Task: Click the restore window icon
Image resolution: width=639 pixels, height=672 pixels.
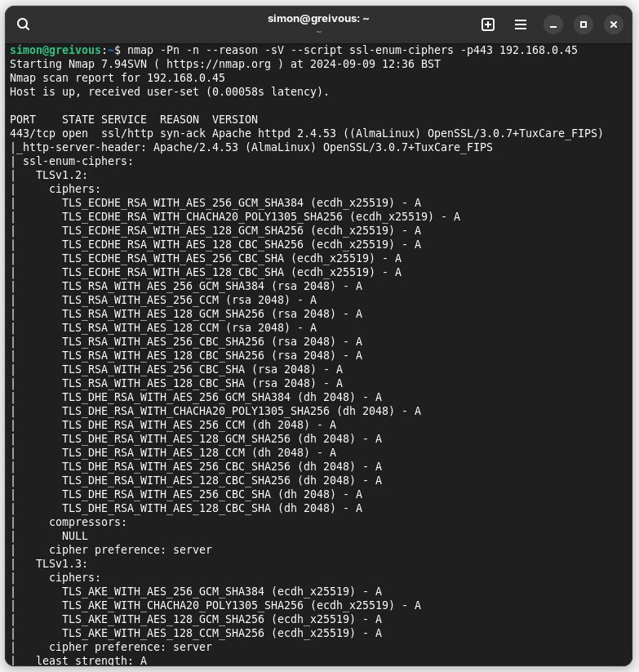Action: (x=583, y=24)
